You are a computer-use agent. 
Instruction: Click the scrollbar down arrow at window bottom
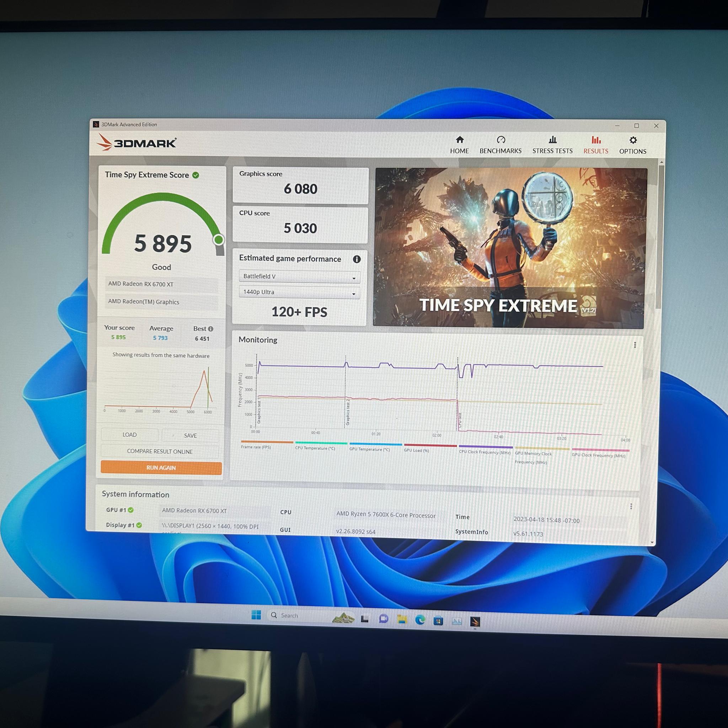pyautogui.click(x=652, y=542)
